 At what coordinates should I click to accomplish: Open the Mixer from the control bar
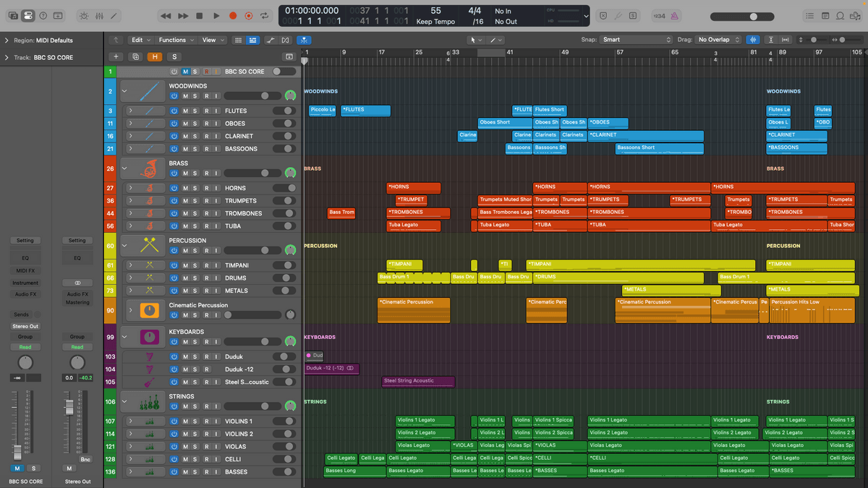pos(101,16)
